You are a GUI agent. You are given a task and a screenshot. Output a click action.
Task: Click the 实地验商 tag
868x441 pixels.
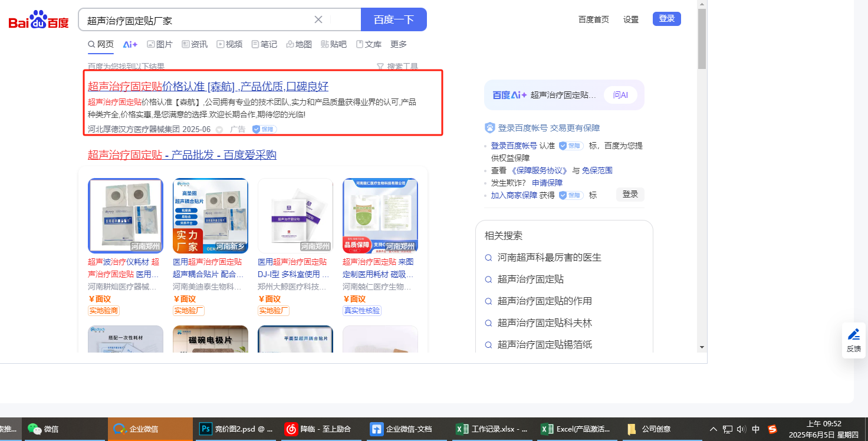[104, 311]
